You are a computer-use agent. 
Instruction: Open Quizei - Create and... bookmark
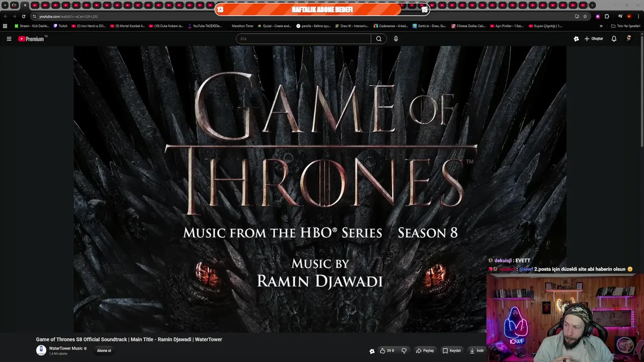click(x=274, y=26)
